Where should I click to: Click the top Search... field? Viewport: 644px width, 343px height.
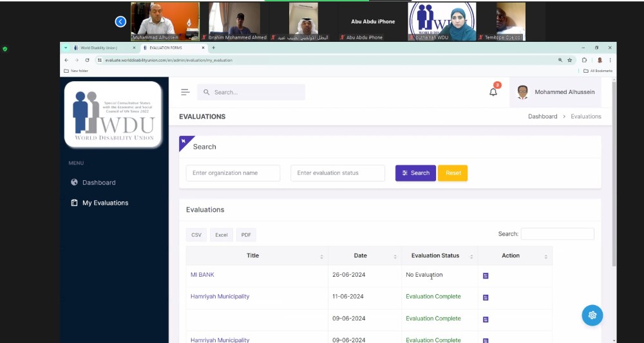click(251, 92)
